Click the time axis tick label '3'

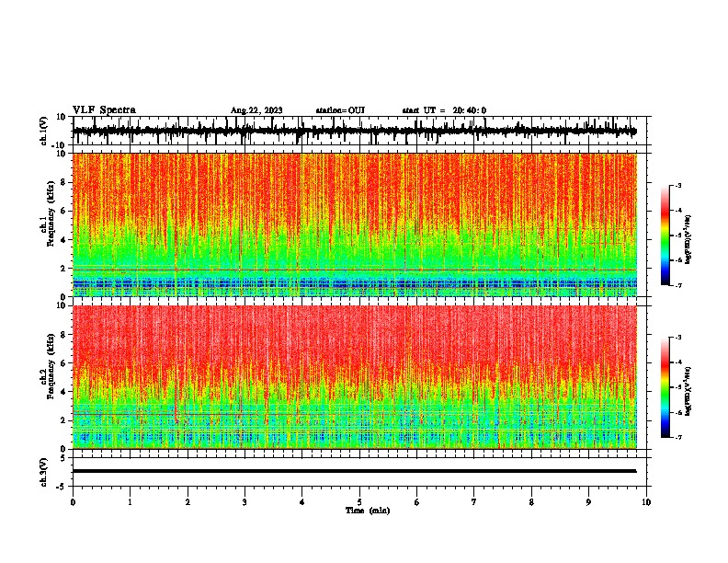pos(245,502)
